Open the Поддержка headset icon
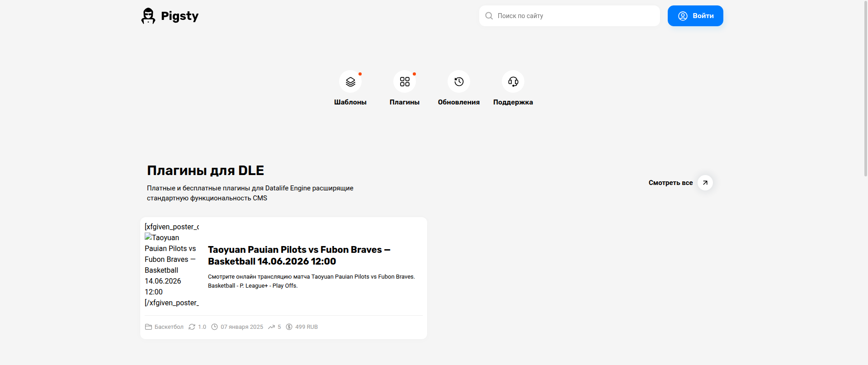This screenshot has width=868, height=365. point(513,81)
